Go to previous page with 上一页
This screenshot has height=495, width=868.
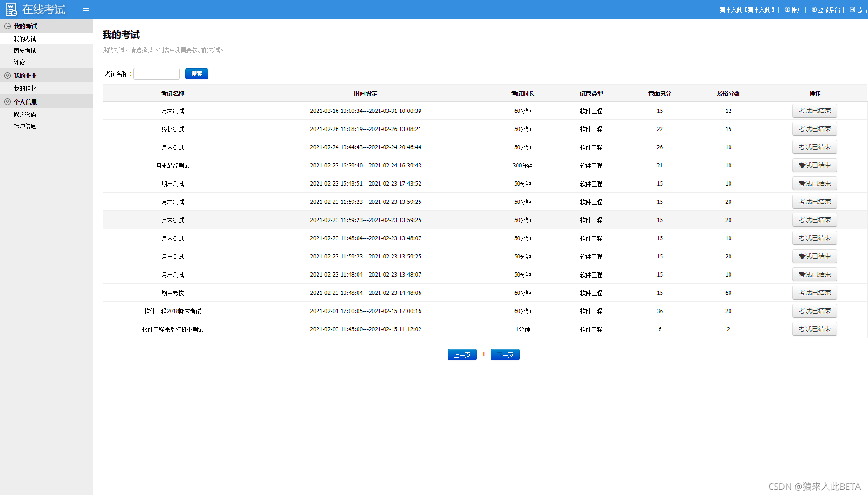(462, 355)
